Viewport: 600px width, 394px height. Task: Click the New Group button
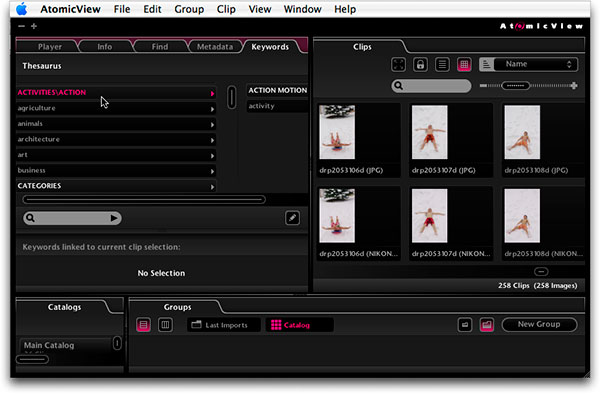[539, 324]
